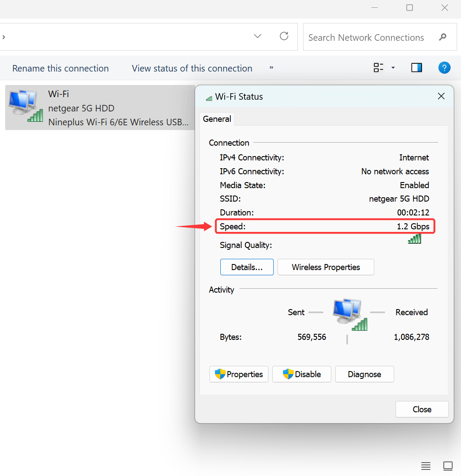The height and width of the screenshot is (476, 461).
Task: Select the General tab
Action: (217, 119)
